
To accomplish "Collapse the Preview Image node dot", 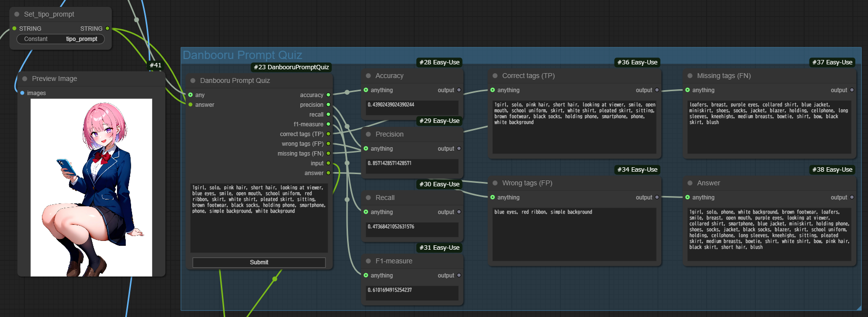I will (x=25, y=79).
